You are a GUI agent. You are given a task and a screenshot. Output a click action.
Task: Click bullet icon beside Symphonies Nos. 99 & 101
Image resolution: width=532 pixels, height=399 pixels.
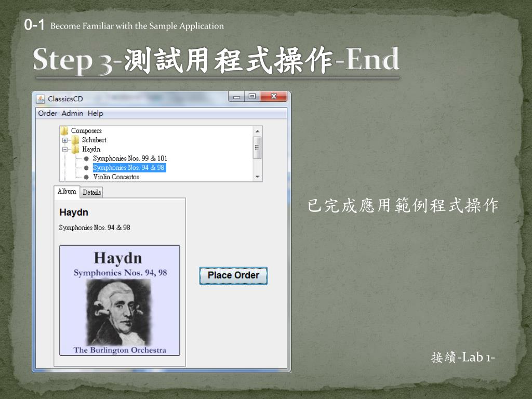pos(86,158)
